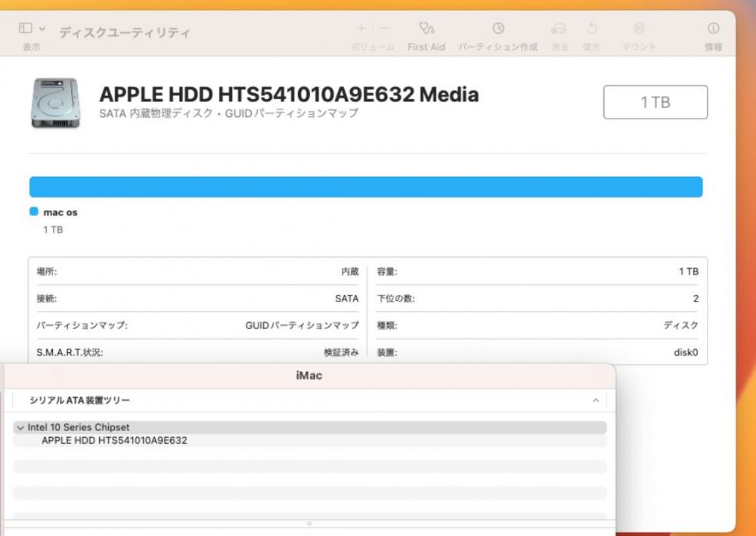Image resolution: width=756 pixels, height=536 pixels.
Task: Run First Aid stethoscope icon
Action: (426, 29)
